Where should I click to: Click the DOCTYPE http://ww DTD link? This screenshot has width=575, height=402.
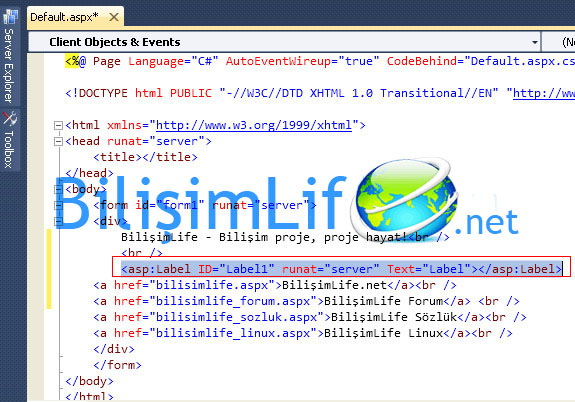[x=543, y=93]
